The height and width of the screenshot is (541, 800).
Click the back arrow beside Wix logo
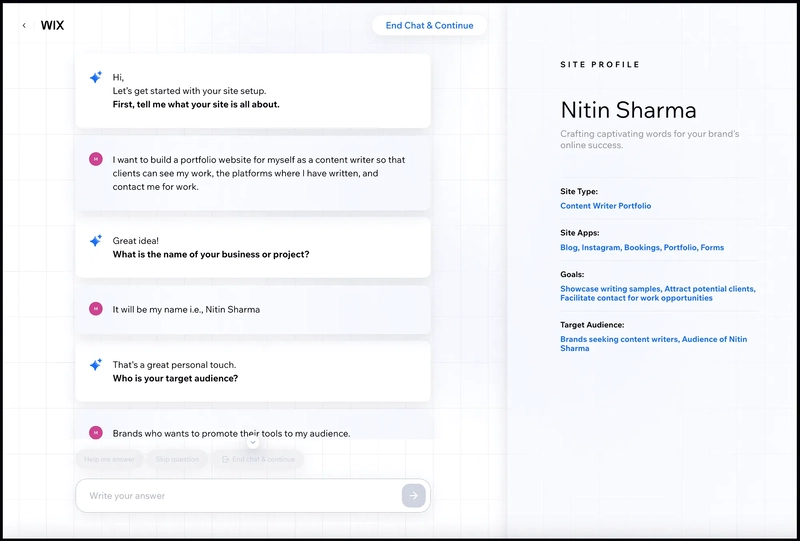pos(24,26)
